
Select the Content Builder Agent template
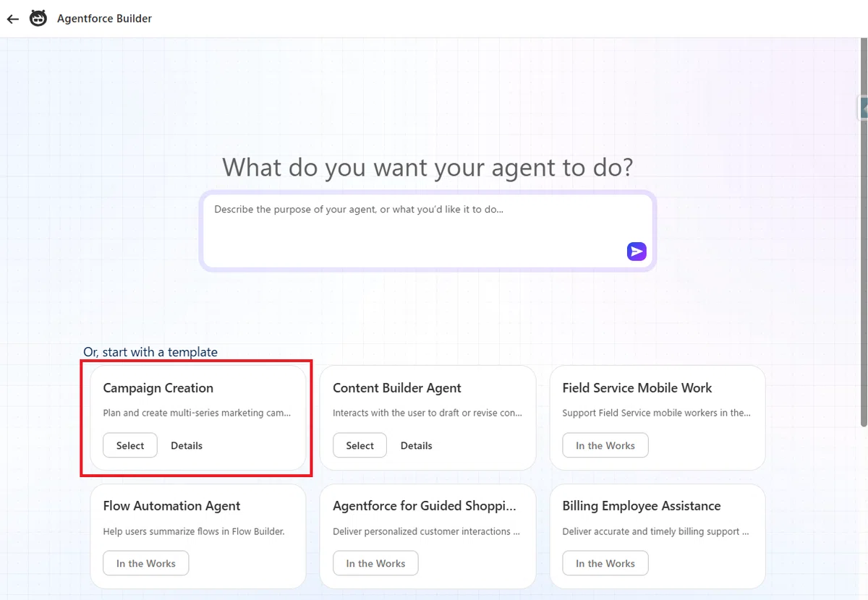(x=359, y=445)
